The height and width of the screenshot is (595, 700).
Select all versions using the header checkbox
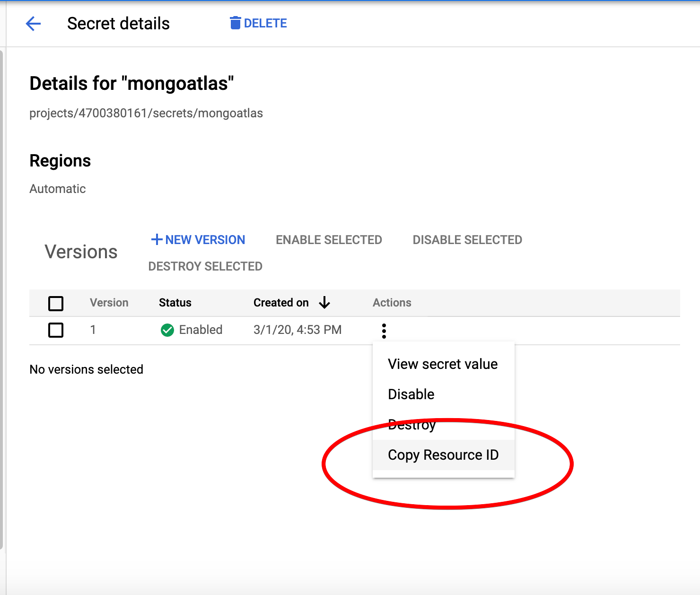click(x=55, y=303)
